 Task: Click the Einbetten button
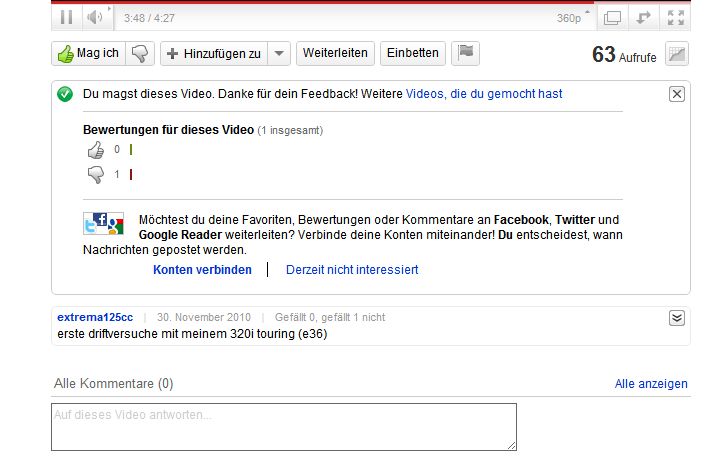tap(413, 53)
